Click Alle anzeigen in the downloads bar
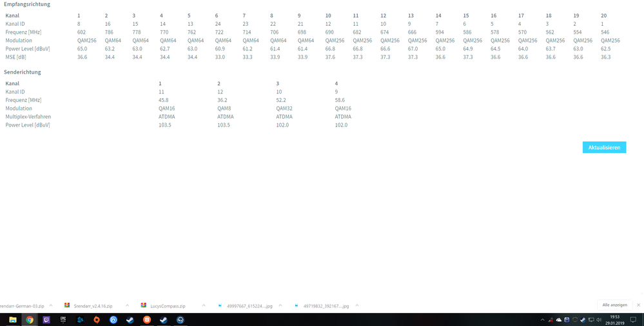This screenshot has height=326, width=644. (614, 305)
